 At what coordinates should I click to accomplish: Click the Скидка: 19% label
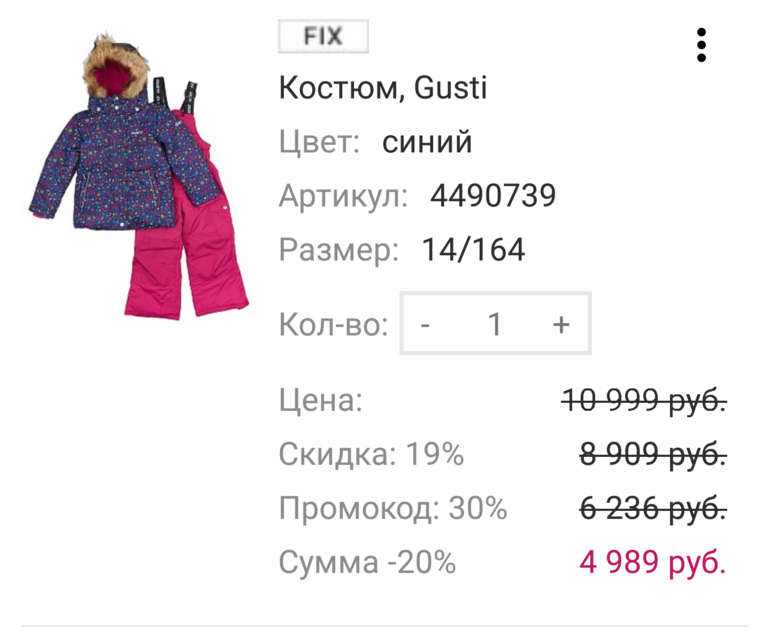click(372, 455)
